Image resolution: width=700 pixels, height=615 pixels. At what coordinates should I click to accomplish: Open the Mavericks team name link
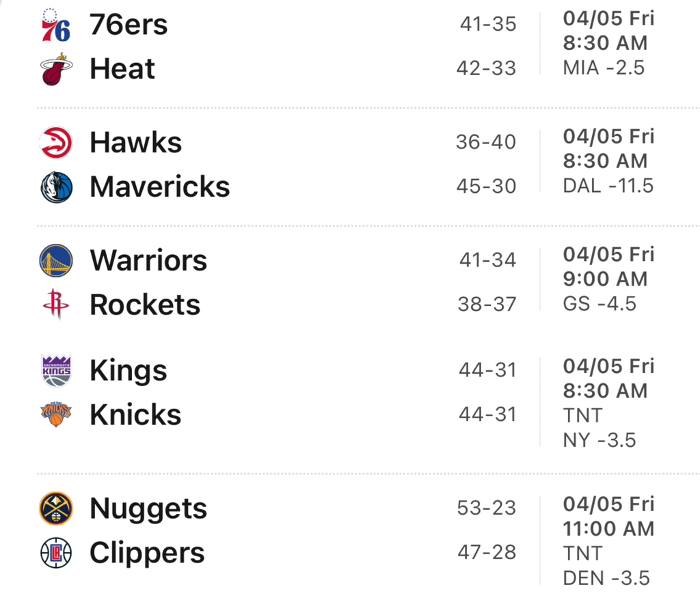tap(159, 187)
